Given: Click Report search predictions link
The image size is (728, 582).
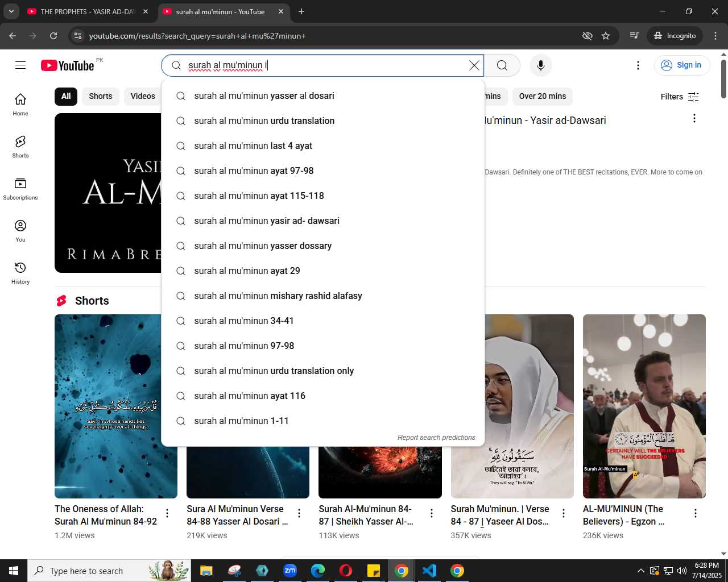Looking at the screenshot, I should point(436,438).
